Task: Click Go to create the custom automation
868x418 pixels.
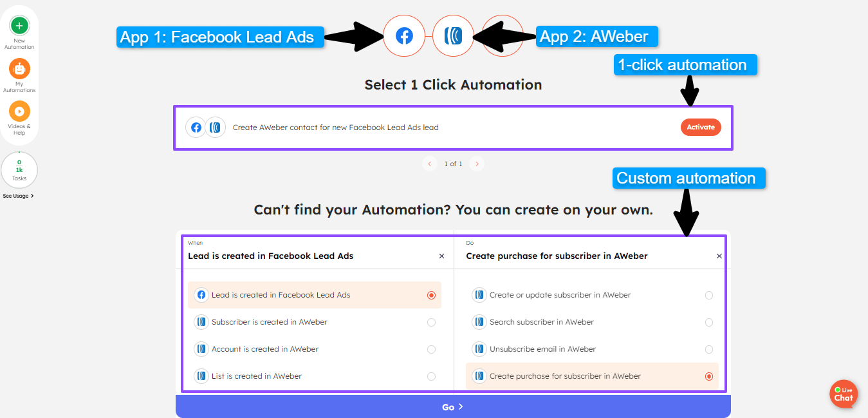Action: pyautogui.click(x=452, y=406)
